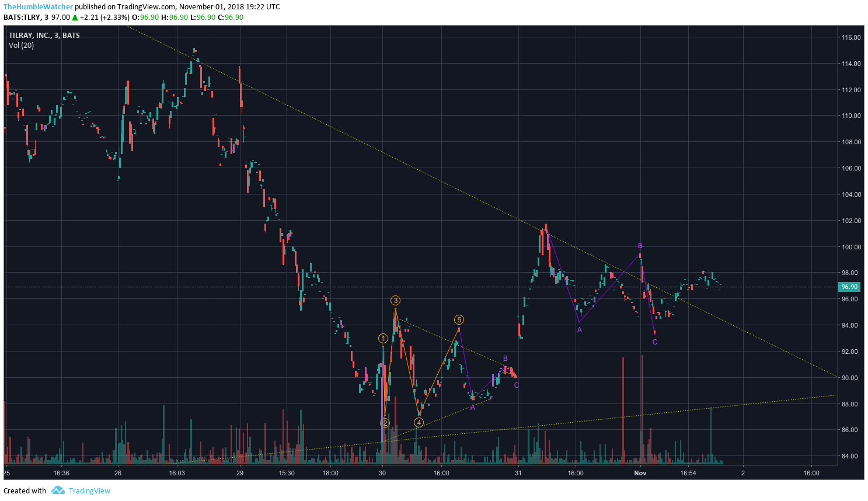This screenshot has height=501, width=868.
Task: Click the TradingView cloud logo icon
Action: [x=58, y=490]
